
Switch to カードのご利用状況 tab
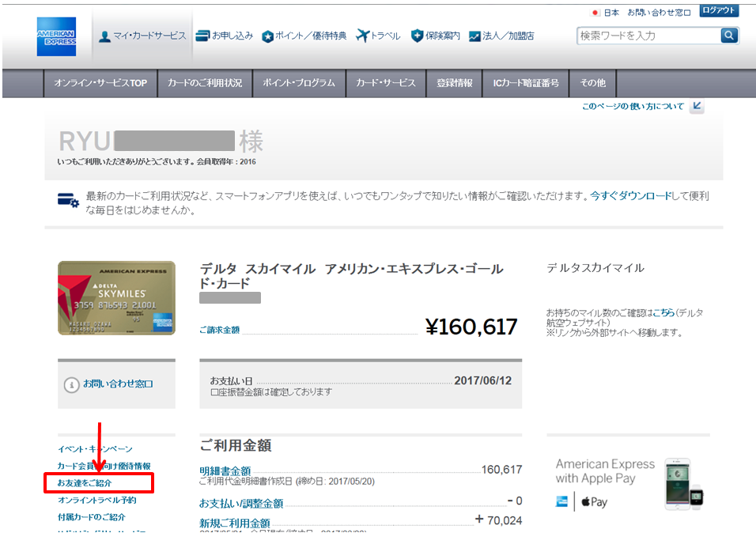pyautogui.click(x=205, y=83)
